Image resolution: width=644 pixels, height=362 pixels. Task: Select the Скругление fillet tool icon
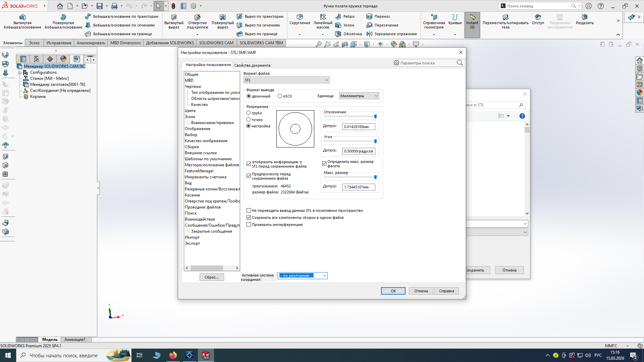point(300,17)
